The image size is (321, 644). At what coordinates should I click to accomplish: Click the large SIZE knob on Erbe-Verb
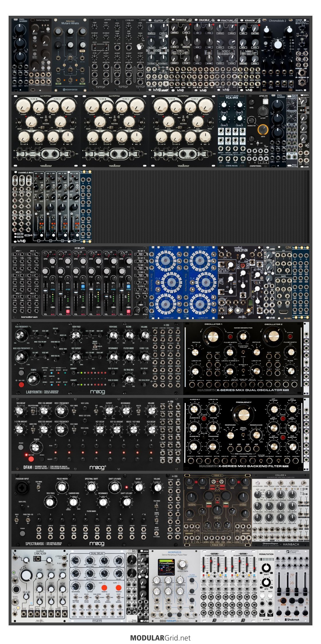[26, 575]
